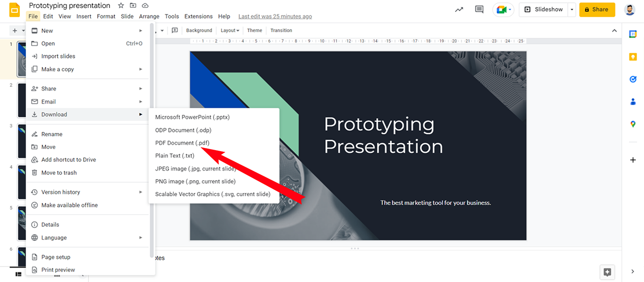Select Rename in the File menu

pyautogui.click(x=89, y=134)
